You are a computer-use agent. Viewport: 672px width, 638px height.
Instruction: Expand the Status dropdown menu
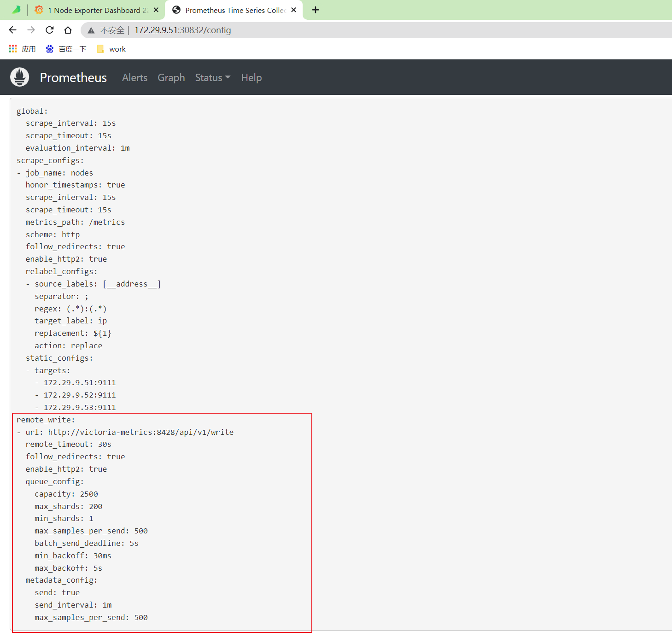(213, 77)
